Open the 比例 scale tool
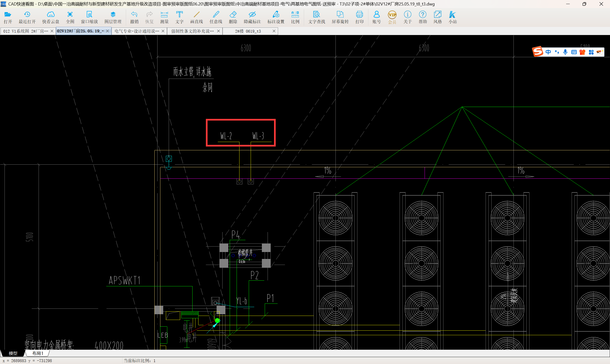The width and height of the screenshot is (610, 364). pyautogui.click(x=295, y=17)
